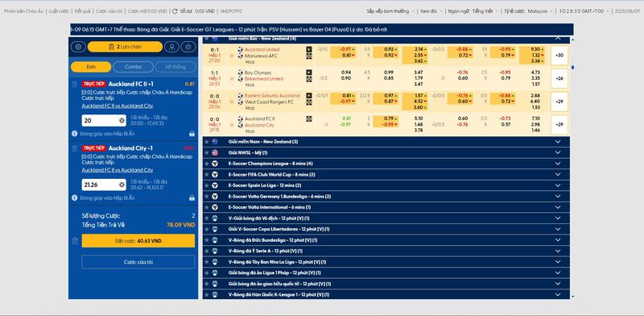Watch live stream for Eastern Suburbs Auckland match
This screenshot has width=644, height=316.
click(x=309, y=95)
